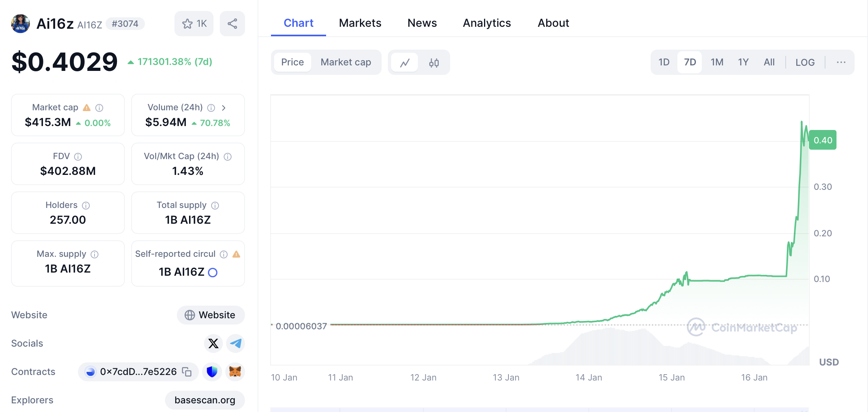Click the 0.00006037 baseline price label

[301, 326]
